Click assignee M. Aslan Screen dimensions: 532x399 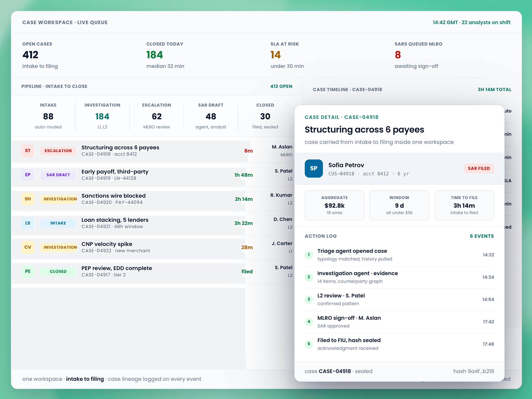coord(282,147)
